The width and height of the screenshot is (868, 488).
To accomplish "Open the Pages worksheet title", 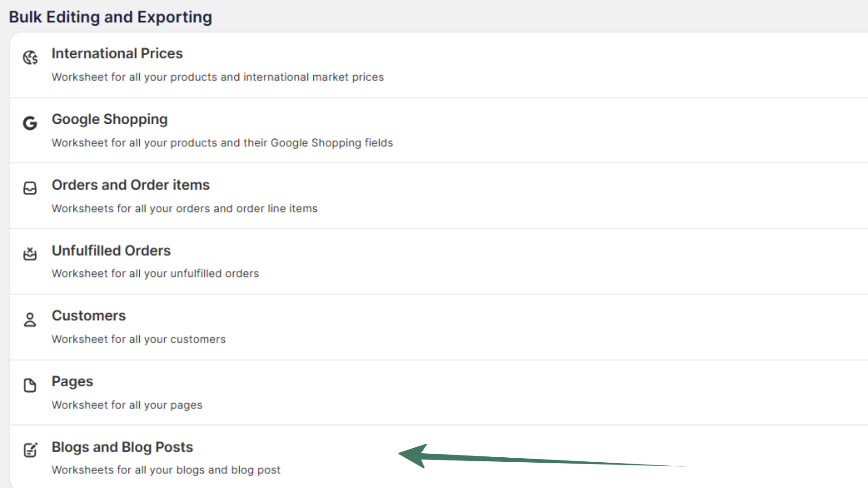I will click(x=72, y=381).
